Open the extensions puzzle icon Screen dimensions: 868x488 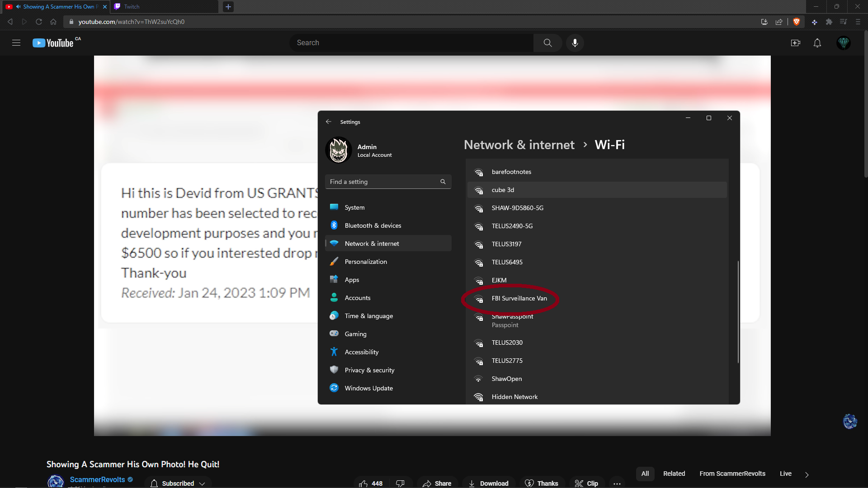point(829,22)
